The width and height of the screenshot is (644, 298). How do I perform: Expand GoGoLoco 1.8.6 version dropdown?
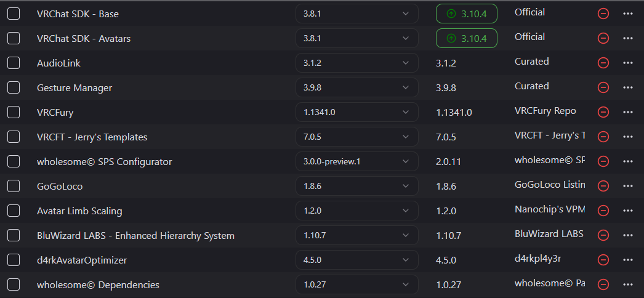click(x=357, y=186)
